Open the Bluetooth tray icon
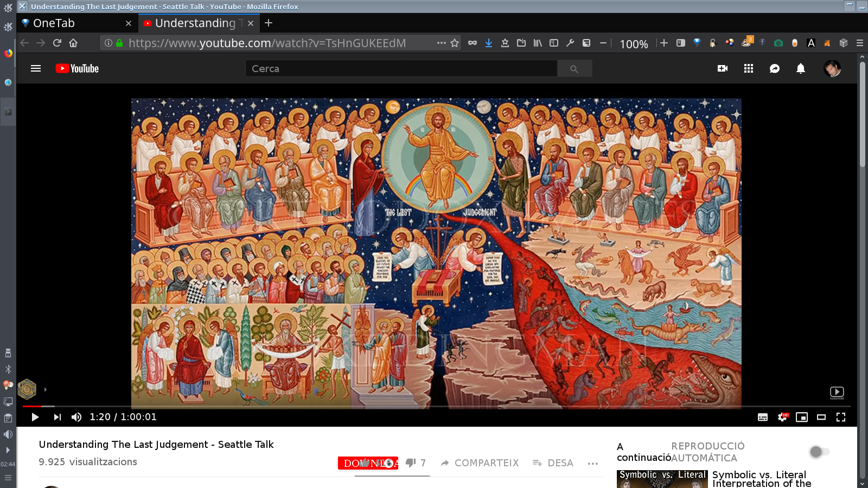 tap(8, 369)
